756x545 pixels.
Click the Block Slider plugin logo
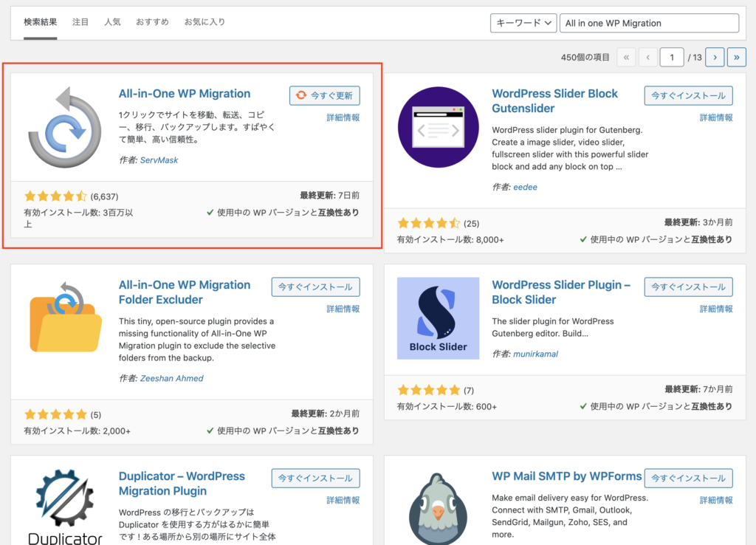pyautogui.click(x=439, y=318)
